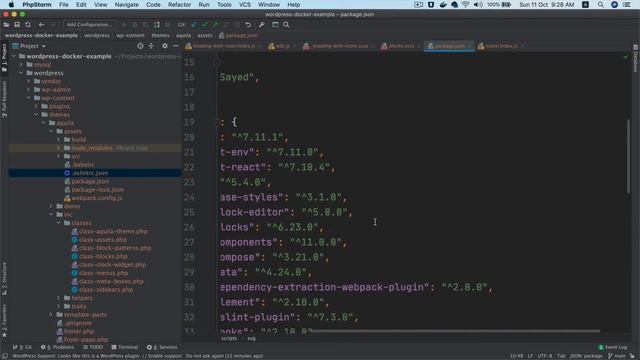
Task: Open the Git tool window button
Action: (22, 347)
